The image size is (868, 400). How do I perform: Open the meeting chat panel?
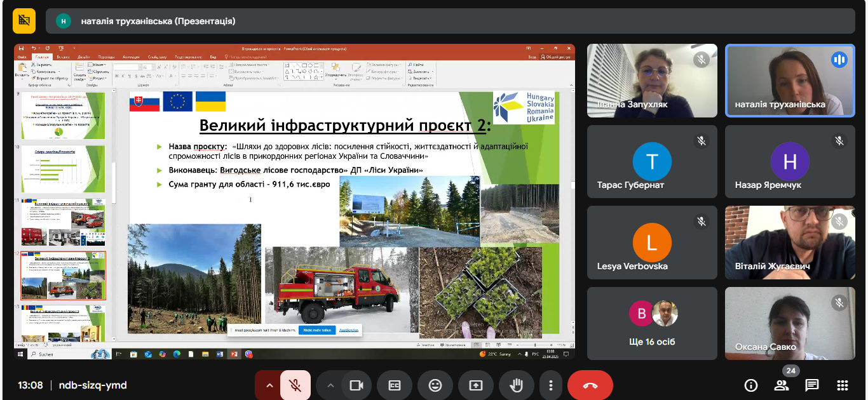[812, 385]
